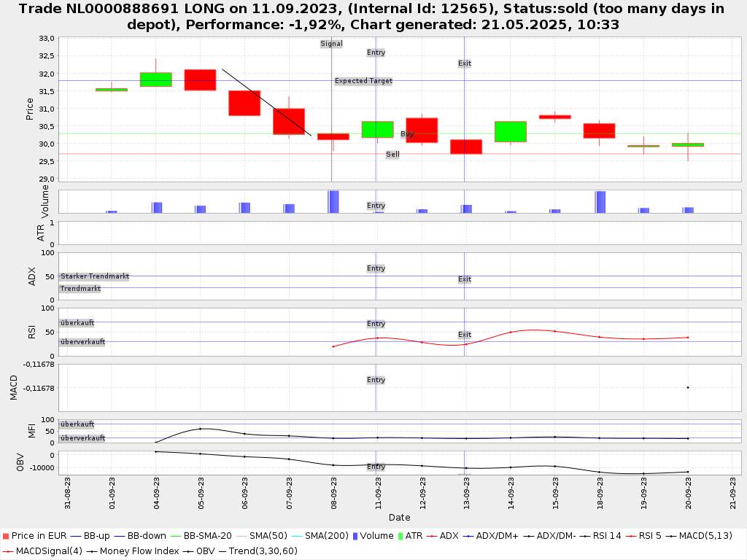Image resolution: width=747 pixels, height=560 pixels.
Task: Select the Expected Target line label
Action: (x=363, y=81)
